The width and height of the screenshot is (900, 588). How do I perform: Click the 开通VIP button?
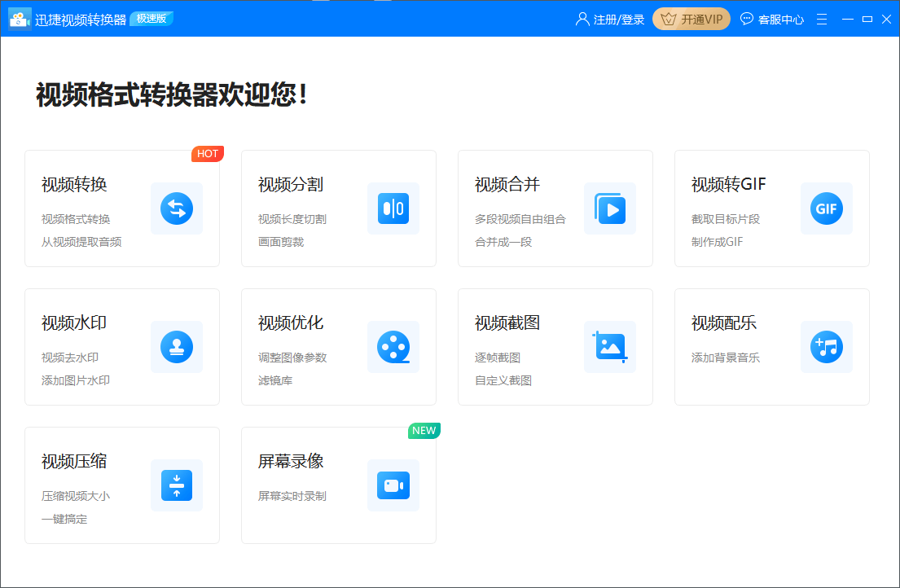691,18
